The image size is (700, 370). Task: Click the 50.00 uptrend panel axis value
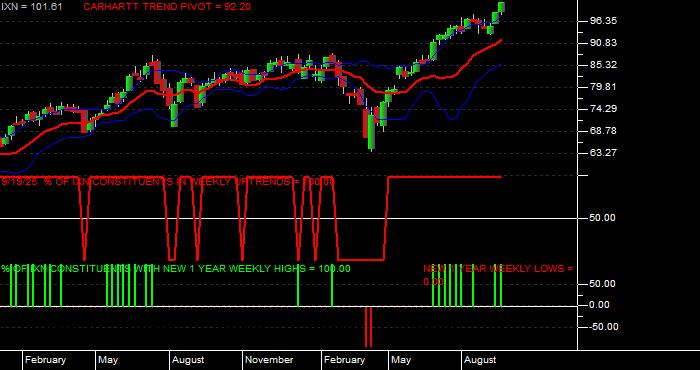pos(603,218)
